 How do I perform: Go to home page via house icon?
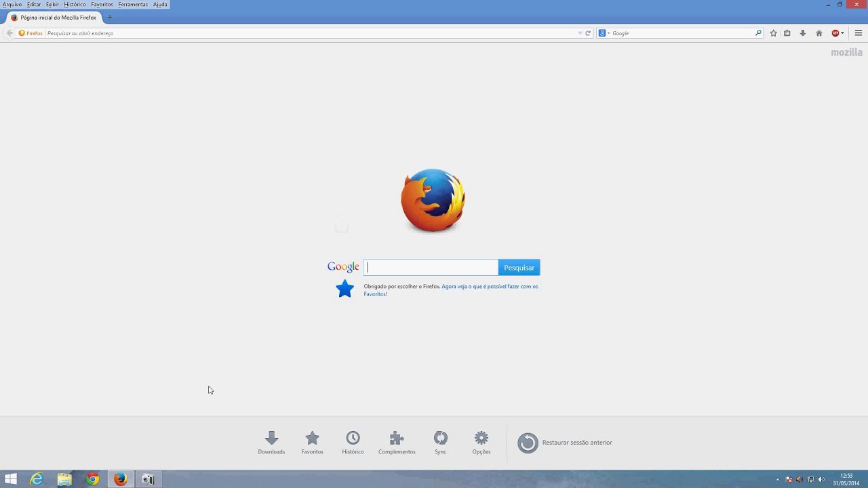[818, 33]
